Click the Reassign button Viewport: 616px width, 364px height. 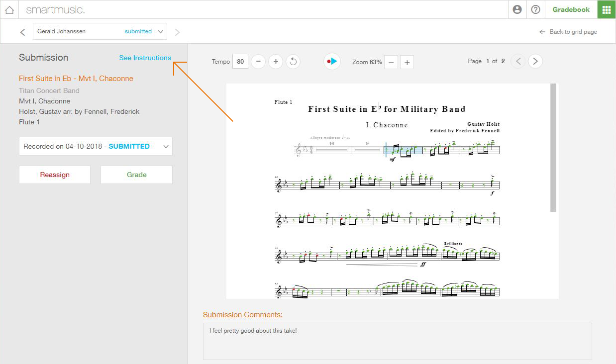pyautogui.click(x=55, y=175)
